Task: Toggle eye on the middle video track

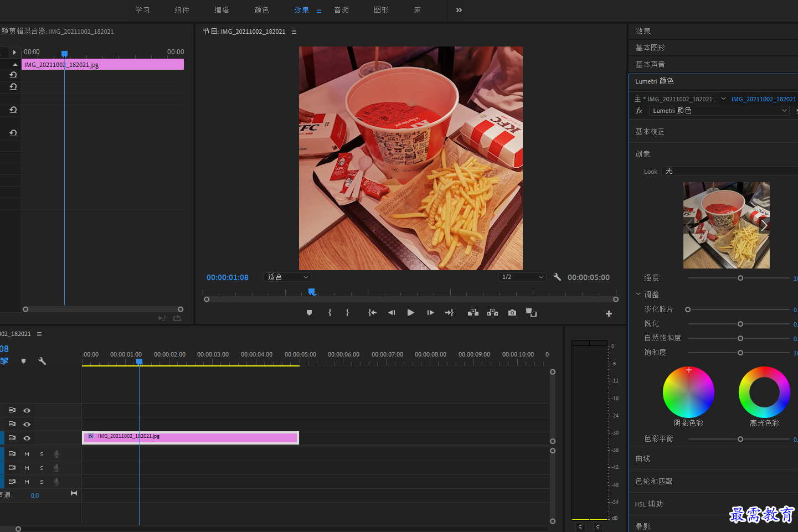Action: (x=27, y=424)
